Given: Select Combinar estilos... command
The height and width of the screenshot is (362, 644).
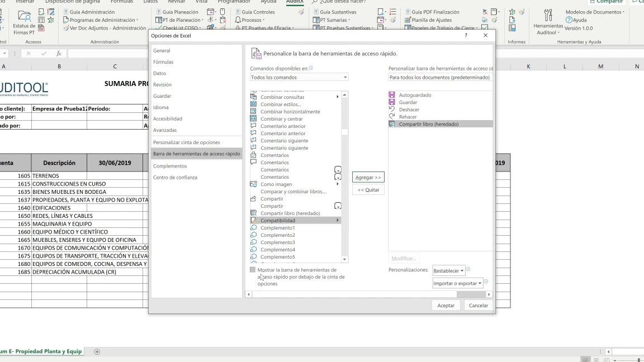Looking at the screenshot, I should 295,104.
